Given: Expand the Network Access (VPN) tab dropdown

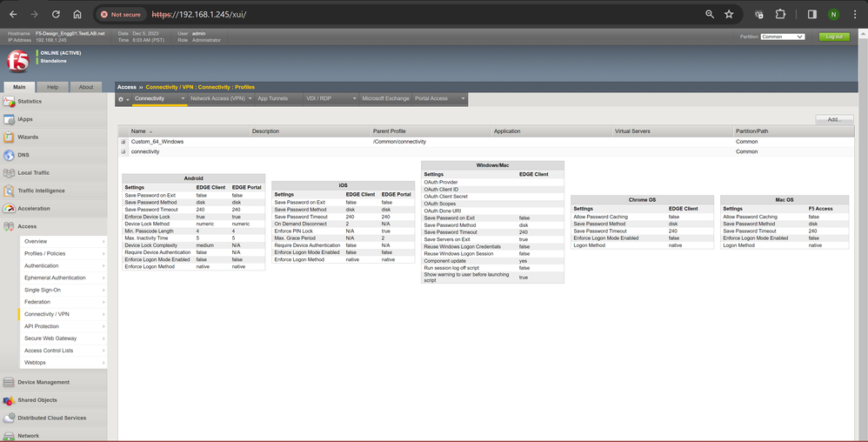Looking at the screenshot, I should 250,99.
